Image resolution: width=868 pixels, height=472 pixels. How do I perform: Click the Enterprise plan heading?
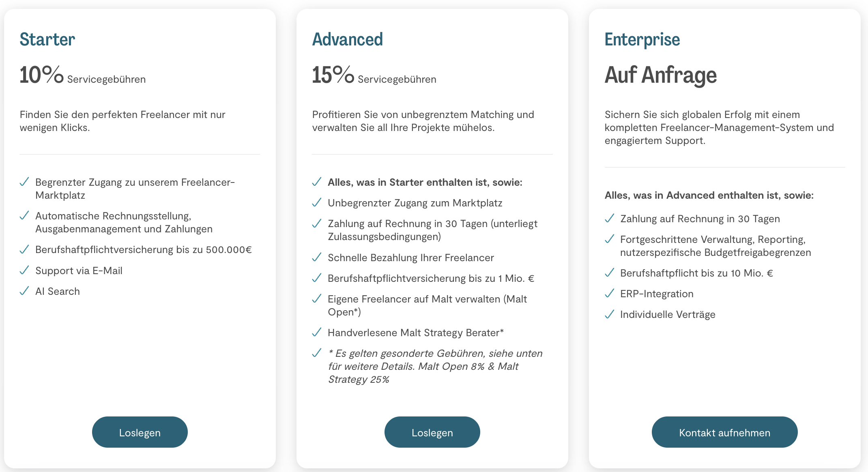(x=642, y=39)
